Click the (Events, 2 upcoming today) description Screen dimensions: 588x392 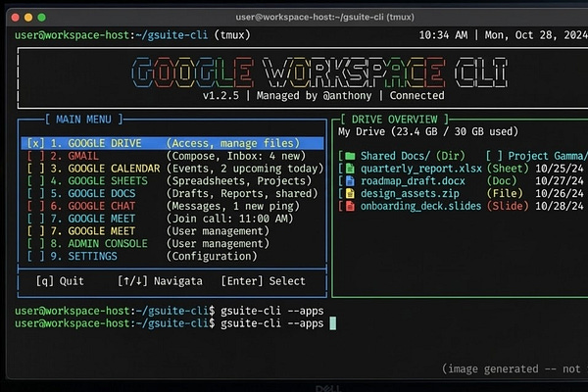pyautogui.click(x=245, y=169)
